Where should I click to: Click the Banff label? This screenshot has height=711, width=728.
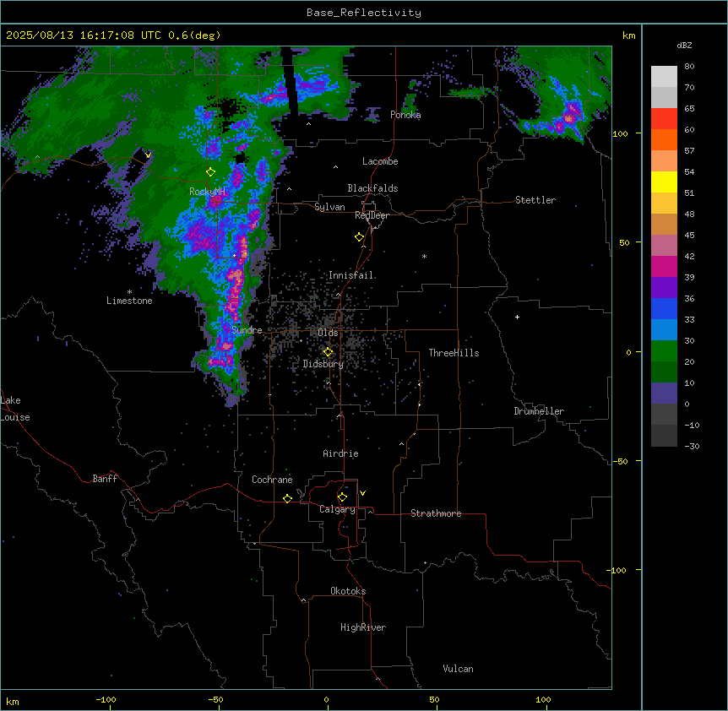click(105, 479)
